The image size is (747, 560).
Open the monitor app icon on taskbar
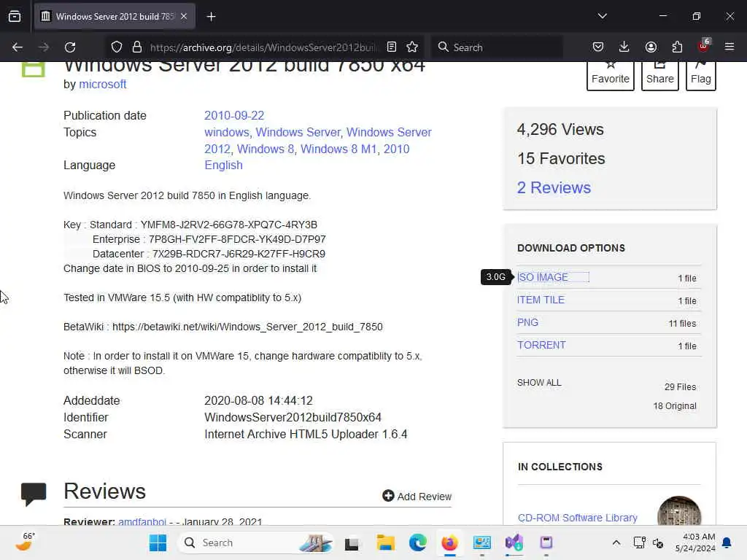pyautogui.click(x=481, y=542)
